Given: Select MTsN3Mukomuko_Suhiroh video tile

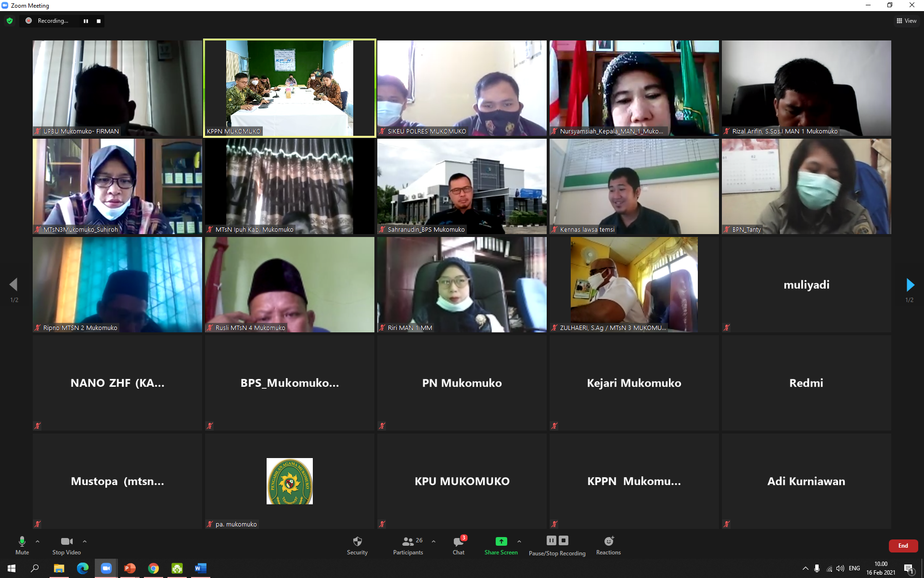Looking at the screenshot, I should [117, 186].
